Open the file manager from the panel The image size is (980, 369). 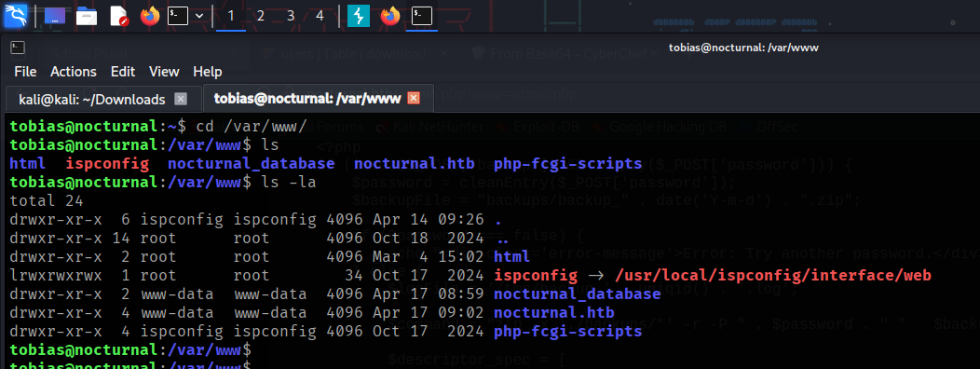[87, 16]
